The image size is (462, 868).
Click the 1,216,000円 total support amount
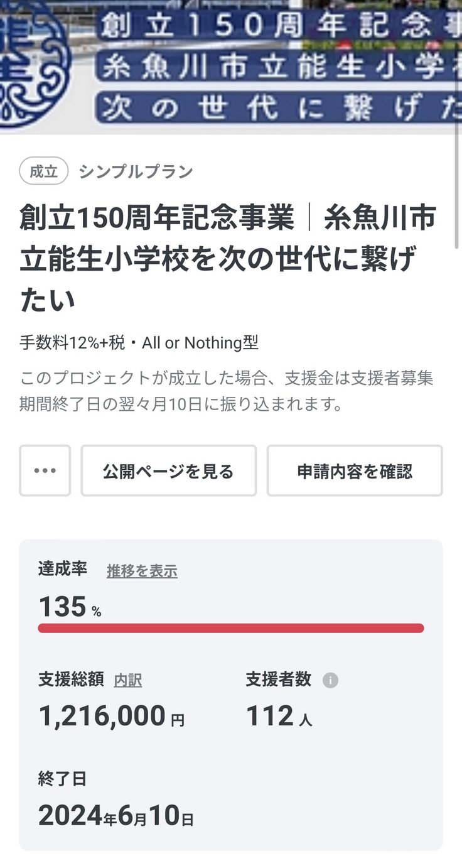pos(111,716)
